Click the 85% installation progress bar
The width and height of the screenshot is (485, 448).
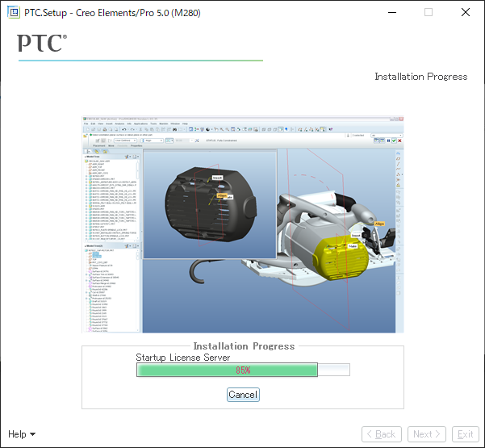(x=243, y=370)
